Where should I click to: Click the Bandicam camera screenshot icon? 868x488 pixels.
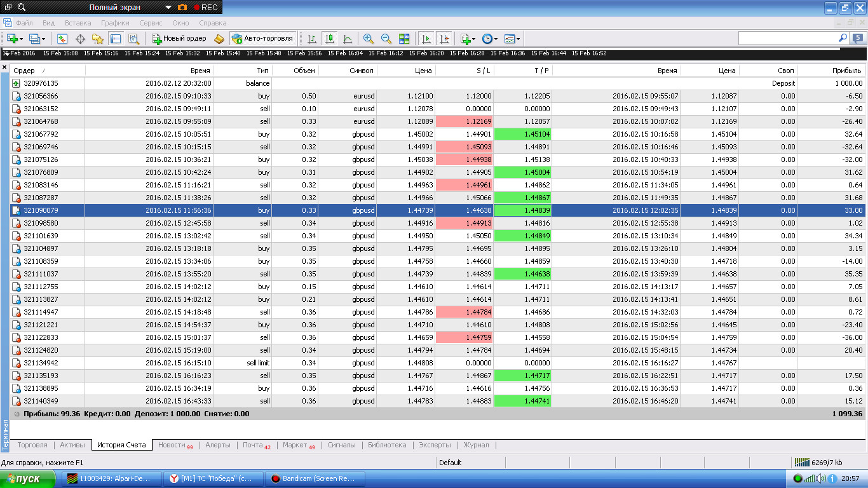[x=182, y=8]
